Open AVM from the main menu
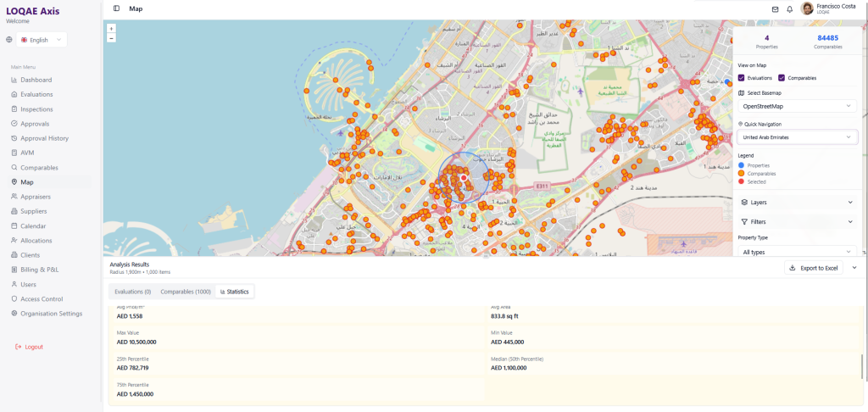Image resolution: width=868 pixels, height=412 pixels. point(29,153)
